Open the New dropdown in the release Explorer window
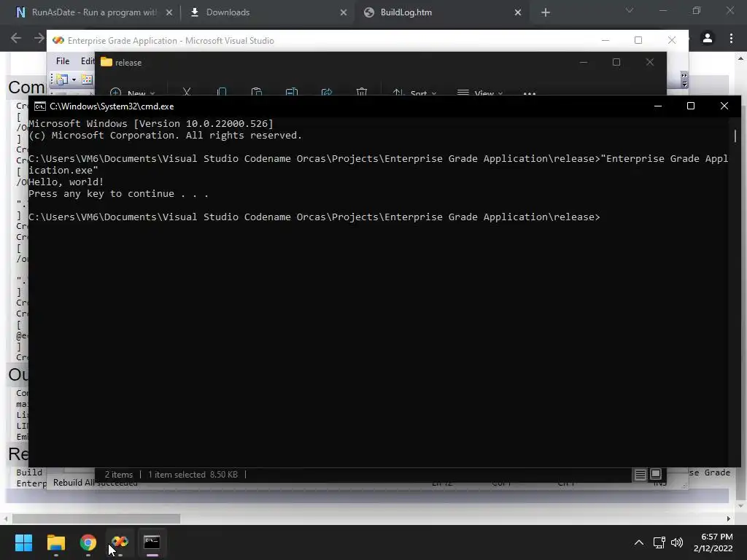This screenshot has width=747, height=560. coord(132,93)
